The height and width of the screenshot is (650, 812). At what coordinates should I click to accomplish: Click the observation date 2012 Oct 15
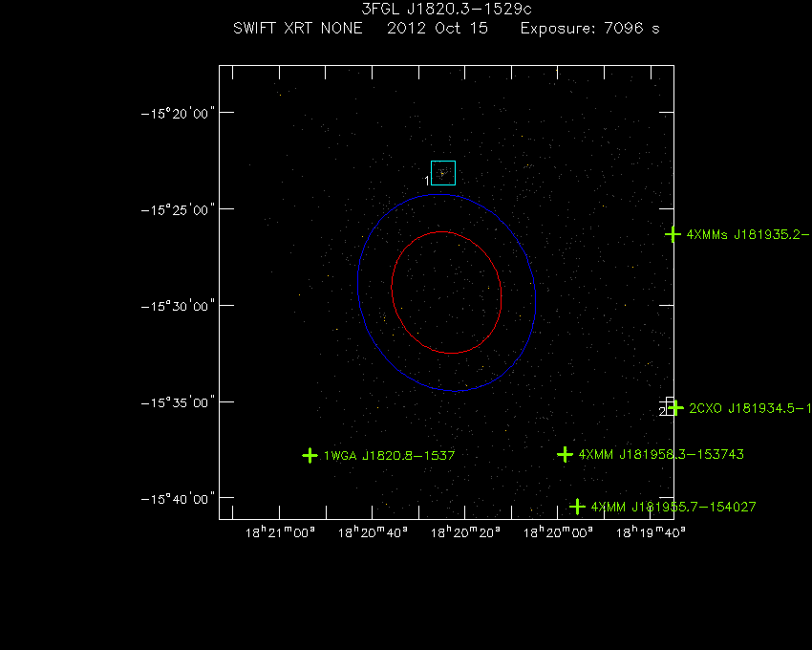(x=438, y=28)
